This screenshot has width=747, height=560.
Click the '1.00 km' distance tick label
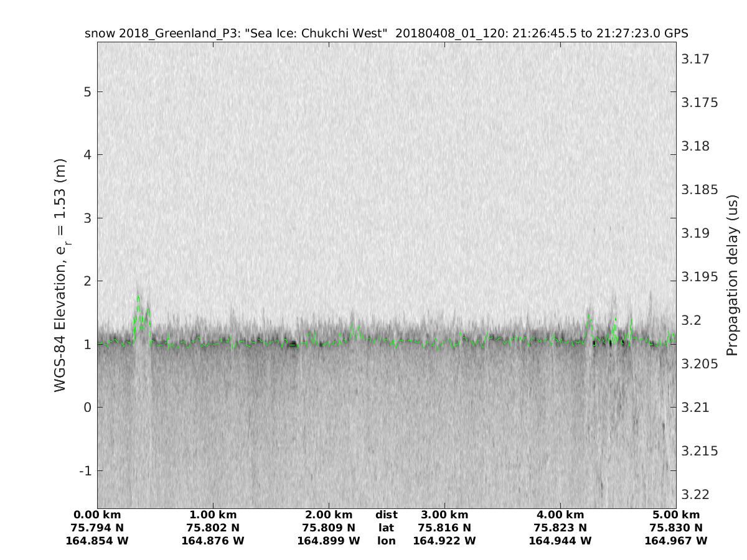pos(213,515)
